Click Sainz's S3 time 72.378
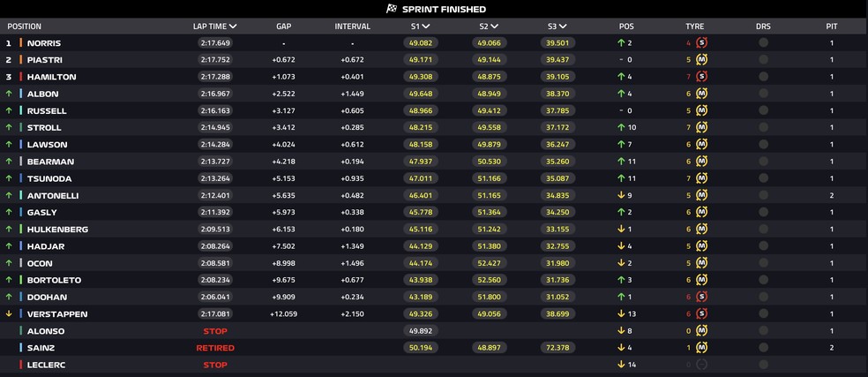868x377 pixels. (557, 348)
